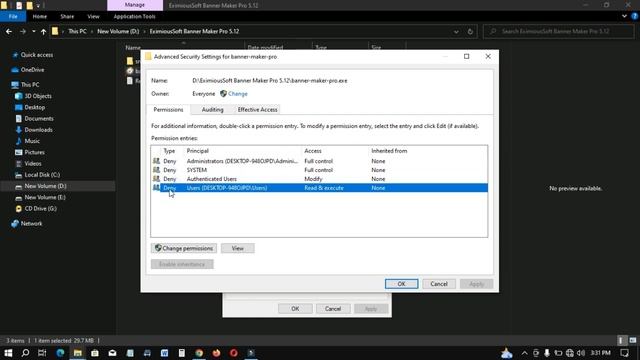The image size is (640, 360).
Task: Switch to the Auditing tab
Action: point(212,110)
